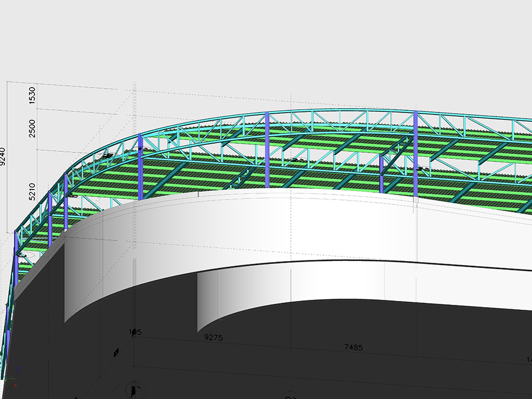Click the empty gray background above model
Image resolution: width=532 pixels, height=399 pixels.
tap(277, 44)
